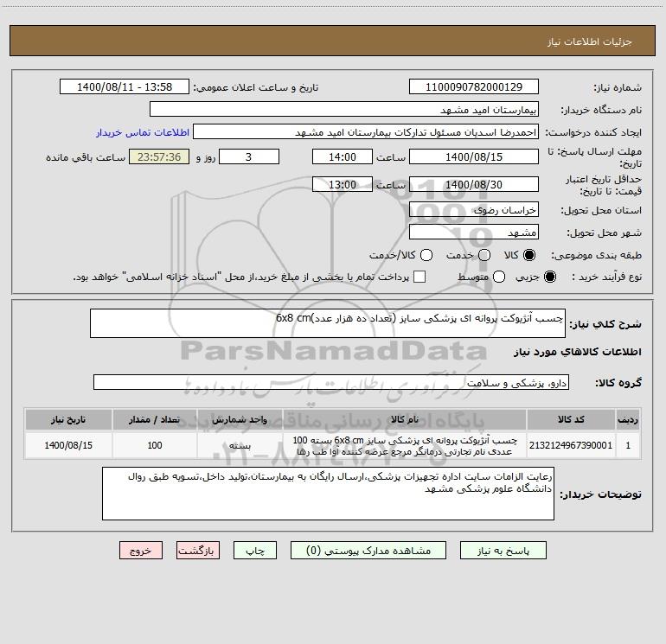Click the row number cell 1
Screen dimensions: 666x644
[x=628, y=445]
